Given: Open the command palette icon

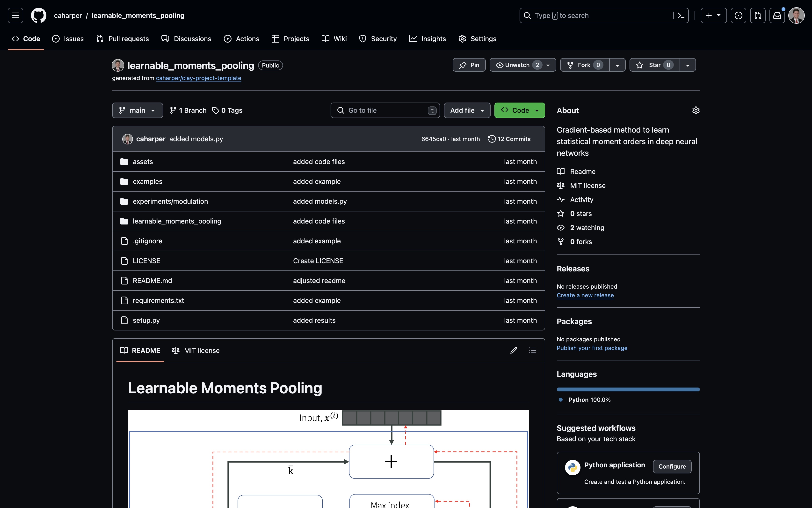Looking at the screenshot, I should click(x=681, y=15).
